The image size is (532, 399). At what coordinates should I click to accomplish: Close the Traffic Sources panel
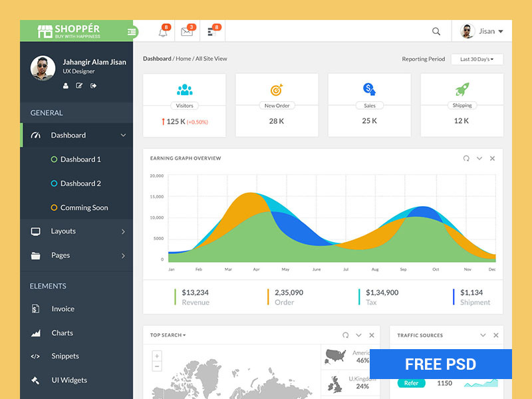click(x=495, y=335)
